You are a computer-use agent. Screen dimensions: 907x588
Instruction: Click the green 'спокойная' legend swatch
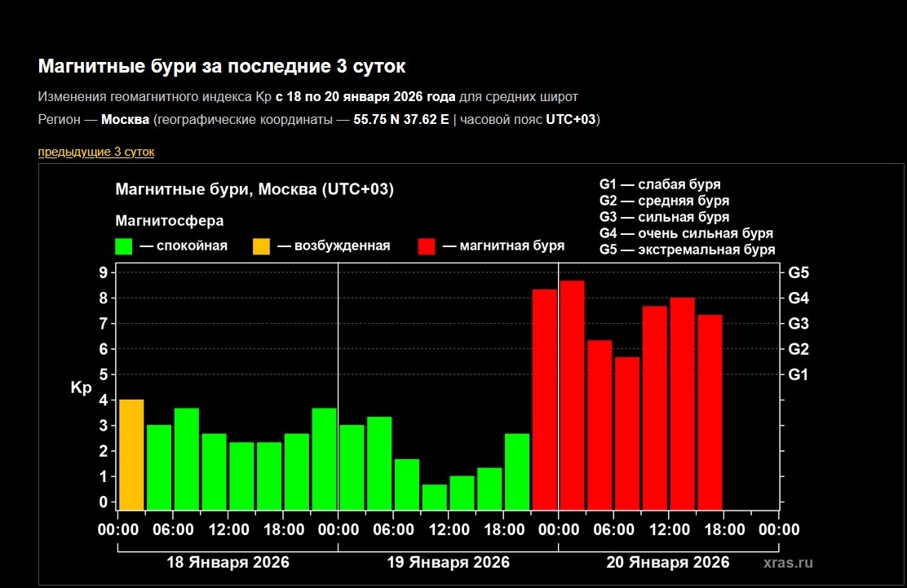coord(124,246)
